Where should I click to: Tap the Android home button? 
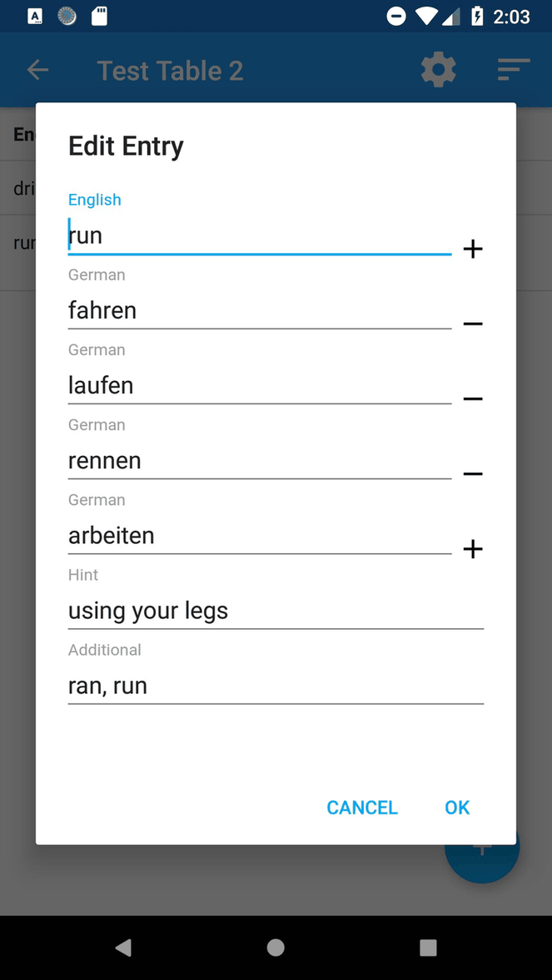coord(276,948)
